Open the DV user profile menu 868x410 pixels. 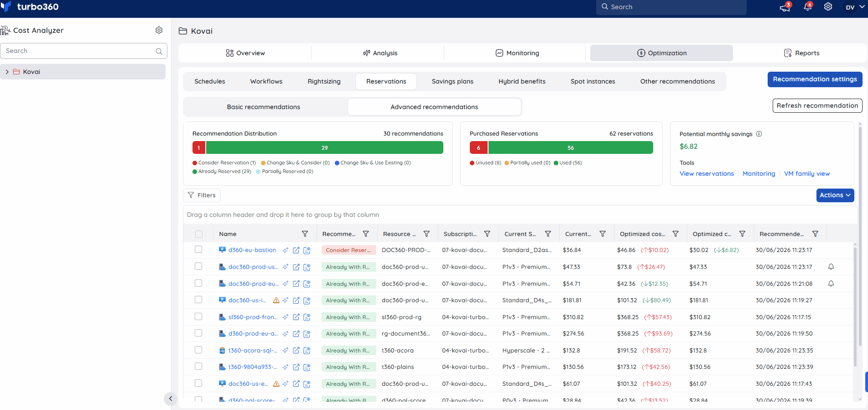click(855, 7)
